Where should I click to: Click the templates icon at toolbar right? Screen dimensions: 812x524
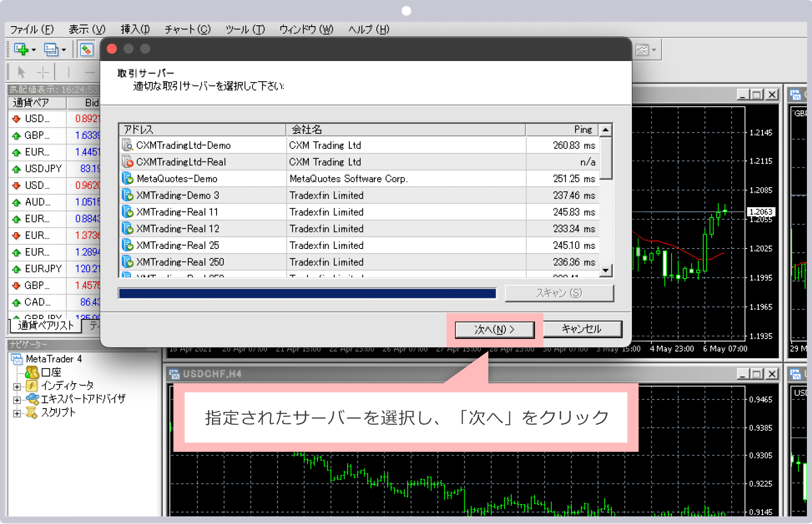642,50
